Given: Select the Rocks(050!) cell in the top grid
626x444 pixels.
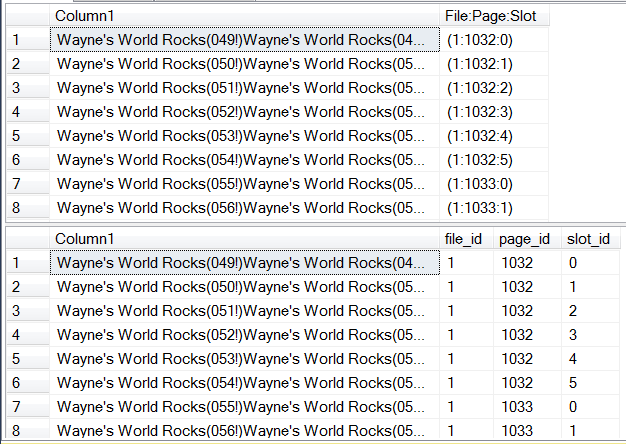Looking at the screenshot, I should tap(244, 64).
